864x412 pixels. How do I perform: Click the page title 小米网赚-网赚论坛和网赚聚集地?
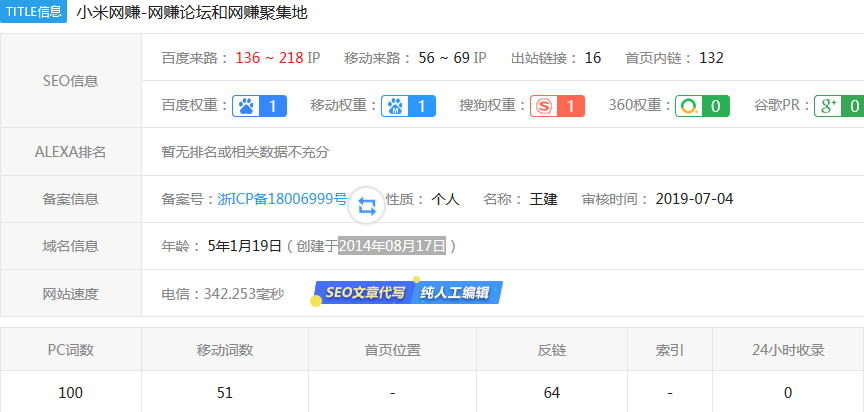192,12
